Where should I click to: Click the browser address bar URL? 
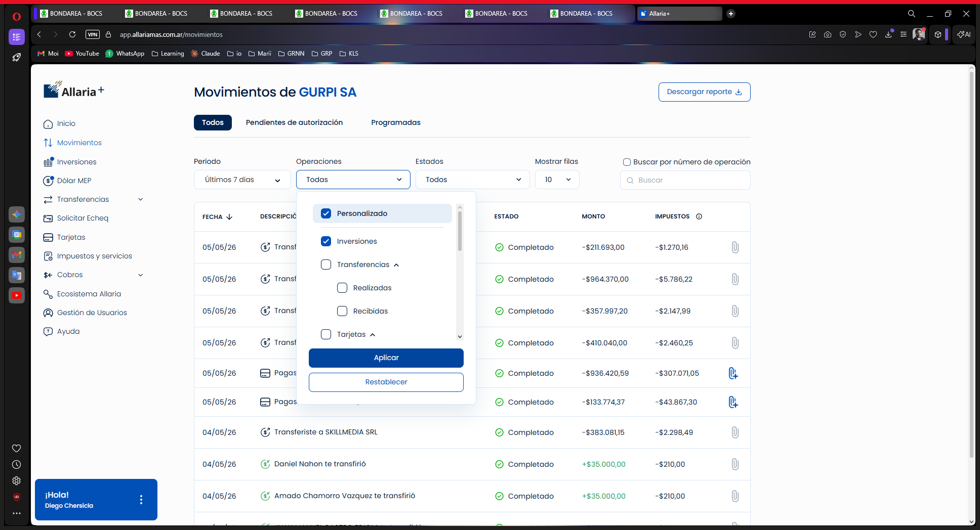171,34
